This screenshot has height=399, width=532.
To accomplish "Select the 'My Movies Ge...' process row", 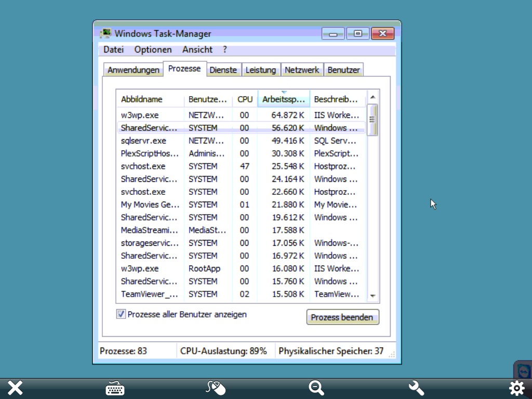I will coord(241,205).
